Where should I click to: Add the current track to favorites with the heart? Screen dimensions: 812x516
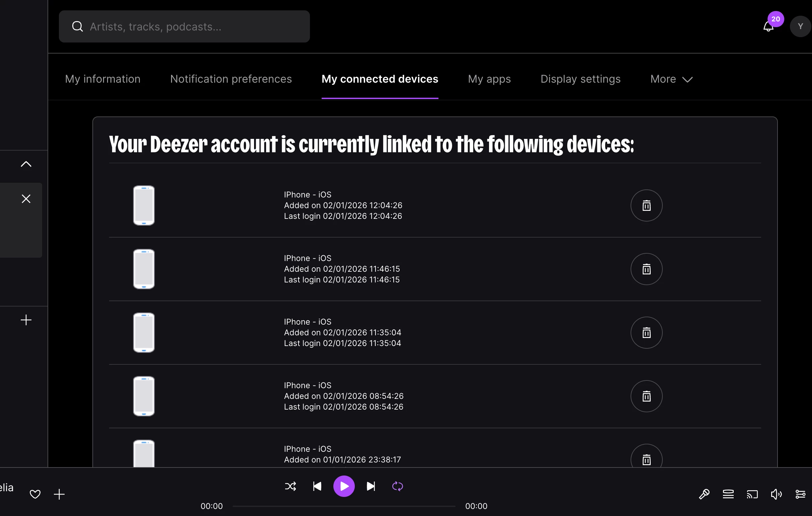pos(35,494)
